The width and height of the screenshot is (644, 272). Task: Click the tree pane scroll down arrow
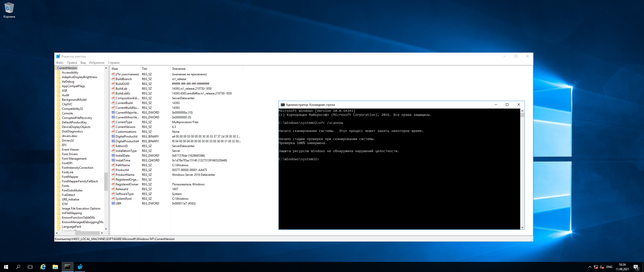106,229
